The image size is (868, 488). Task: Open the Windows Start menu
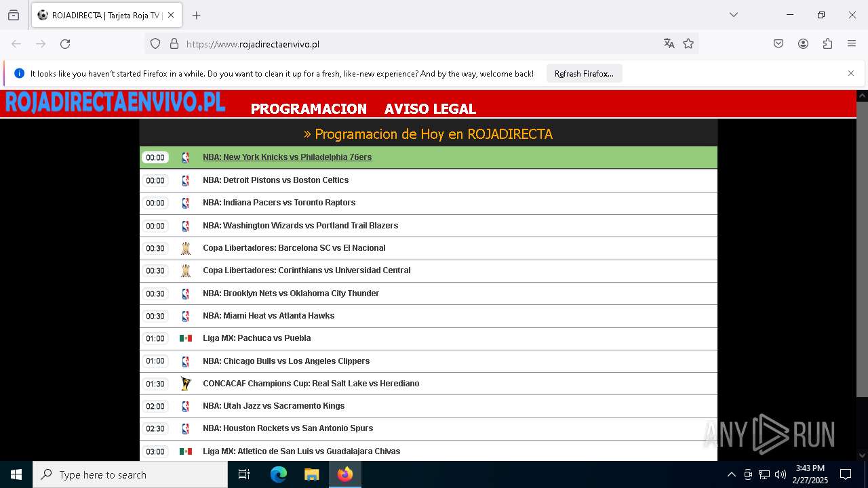[16, 474]
